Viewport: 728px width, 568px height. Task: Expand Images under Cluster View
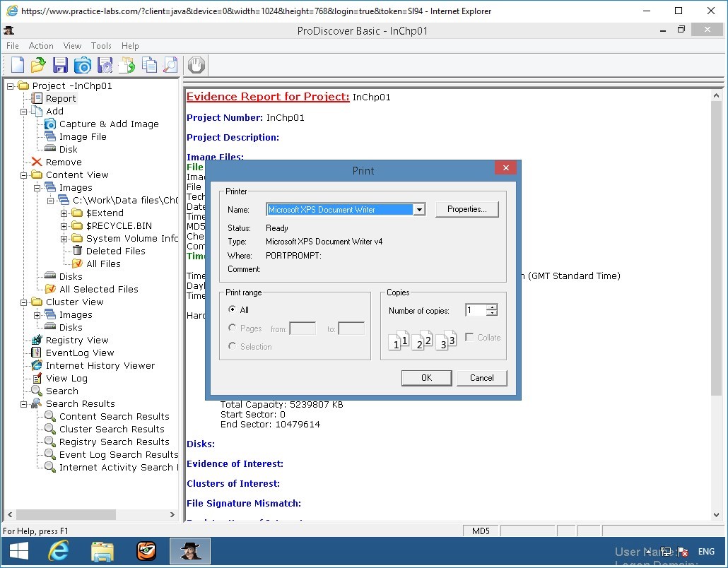click(37, 315)
